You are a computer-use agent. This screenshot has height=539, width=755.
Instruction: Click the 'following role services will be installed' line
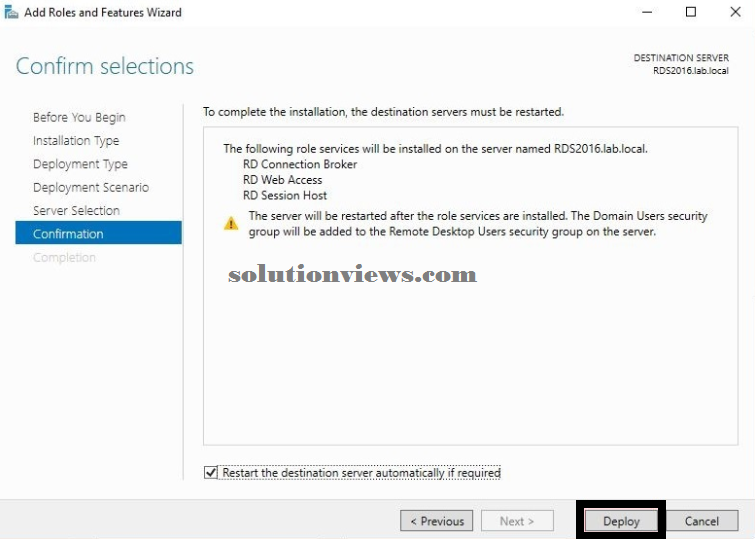tap(435, 148)
